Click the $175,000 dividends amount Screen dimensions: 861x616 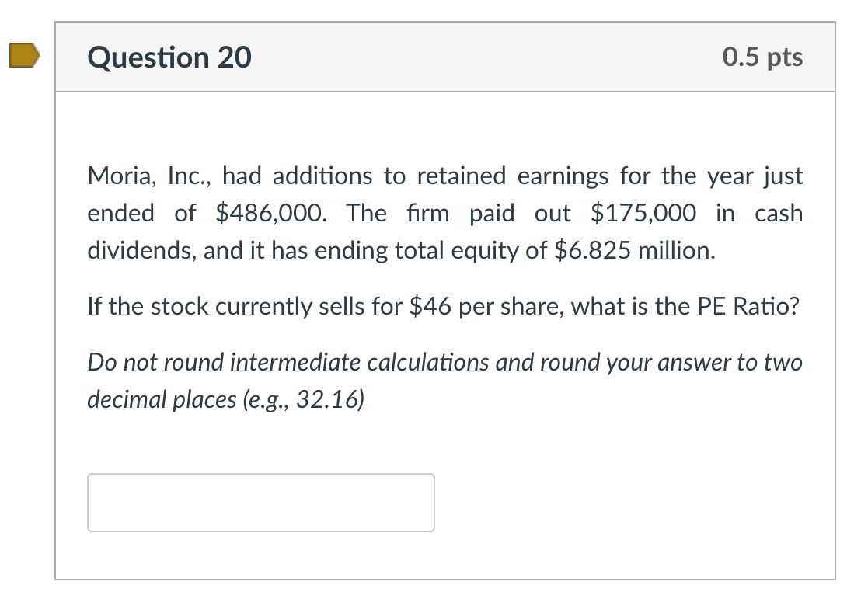[643, 213]
